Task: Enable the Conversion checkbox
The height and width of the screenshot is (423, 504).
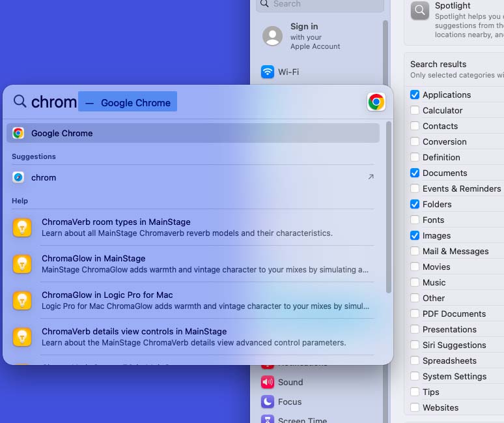Action: pyautogui.click(x=415, y=141)
